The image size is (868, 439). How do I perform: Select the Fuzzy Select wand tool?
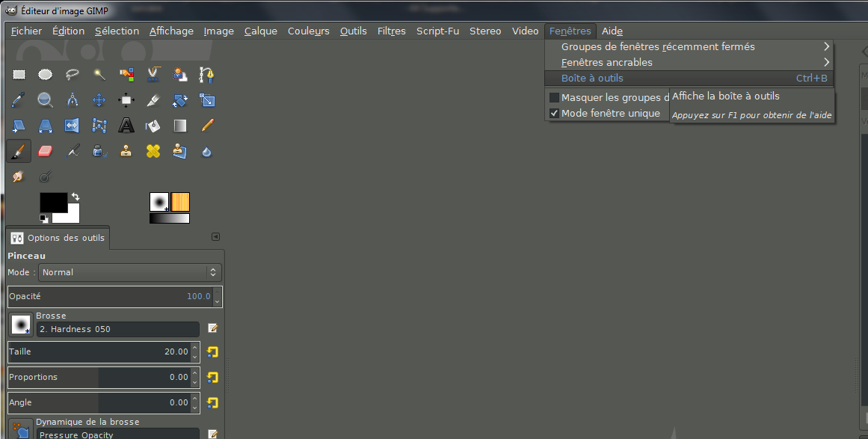click(x=99, y=75)
